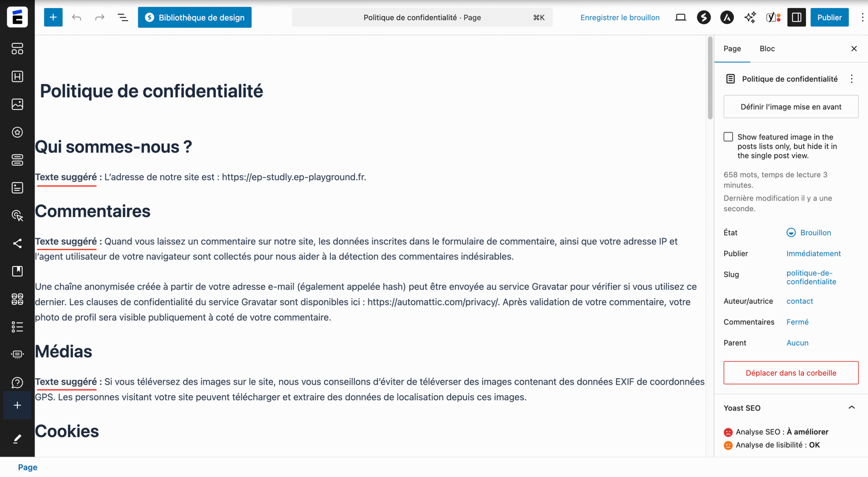The width and height of the screenshot is (868, 477).
Task: Click the device preview laptop icon
Action: [680, 17]
